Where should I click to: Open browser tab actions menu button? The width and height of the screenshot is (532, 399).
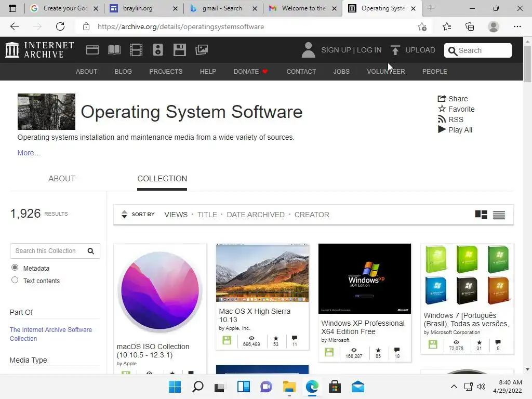(x=12, y=8)
